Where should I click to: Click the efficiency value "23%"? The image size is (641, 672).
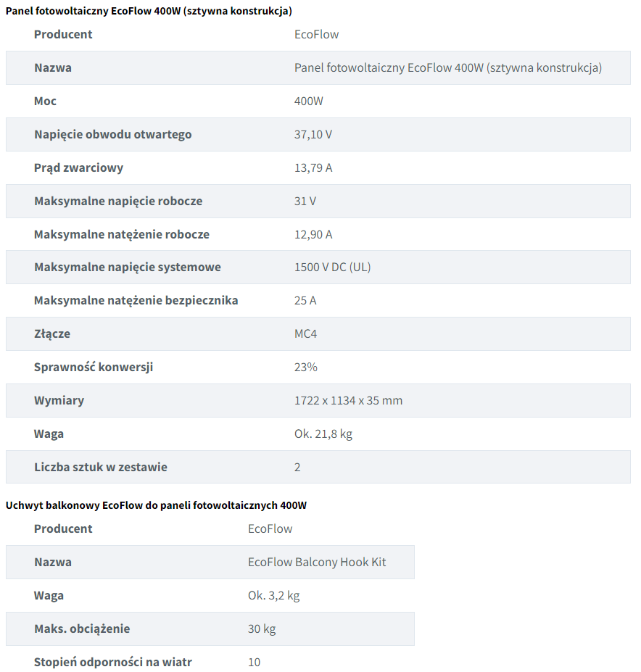[305, 367]
